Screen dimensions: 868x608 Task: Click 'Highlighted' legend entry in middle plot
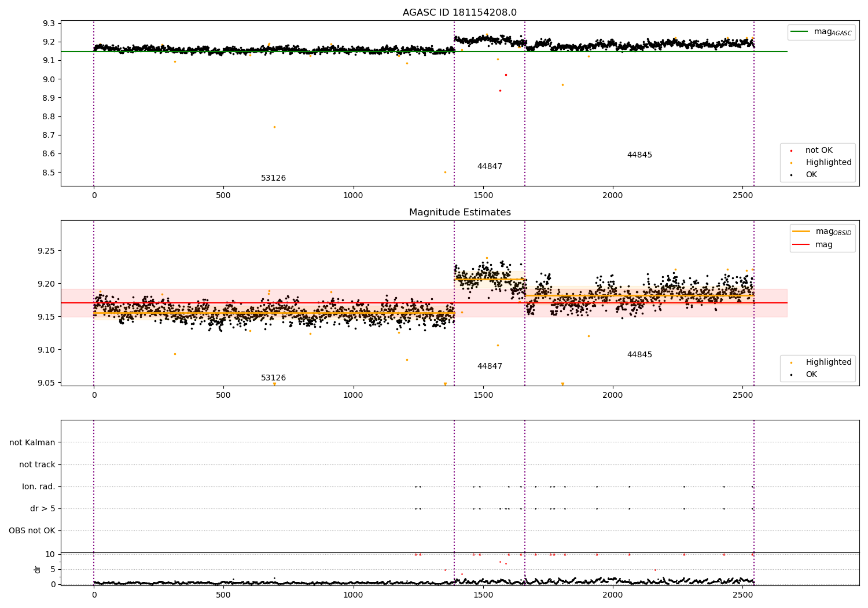click(x=828, y=362)
